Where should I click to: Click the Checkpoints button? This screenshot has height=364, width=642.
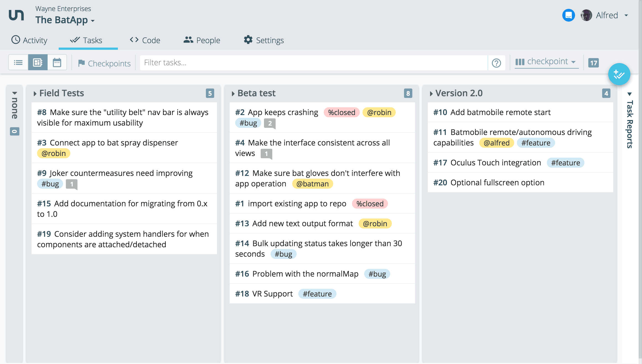coord(104,63)
